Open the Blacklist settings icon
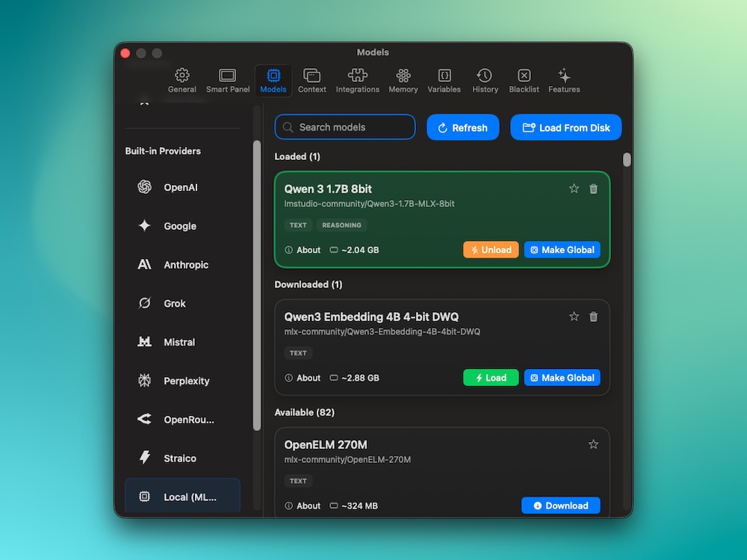 pos(524,81)
